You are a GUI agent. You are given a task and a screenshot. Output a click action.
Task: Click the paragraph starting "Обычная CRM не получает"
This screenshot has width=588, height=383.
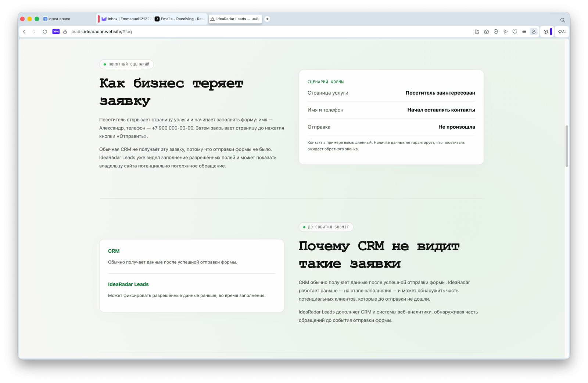[188, 157]
